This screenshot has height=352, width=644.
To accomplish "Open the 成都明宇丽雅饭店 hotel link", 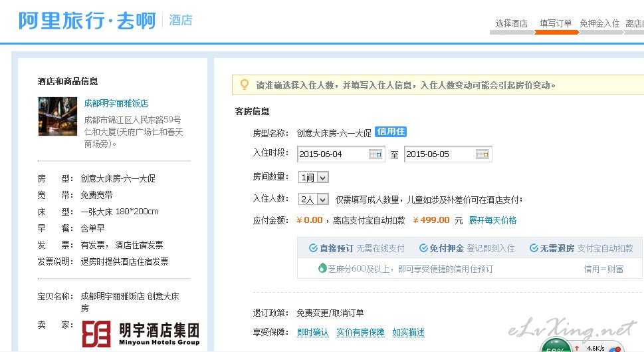I will click(x=116, y=103).
